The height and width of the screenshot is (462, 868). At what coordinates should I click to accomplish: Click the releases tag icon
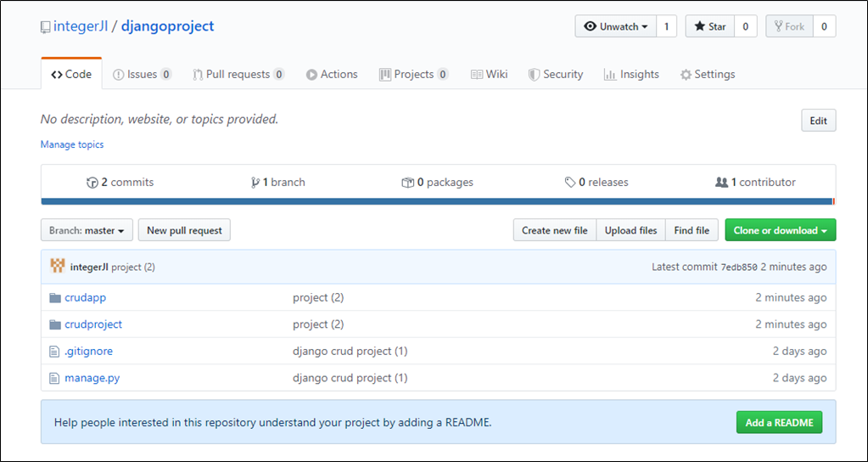tap(570, 183)
